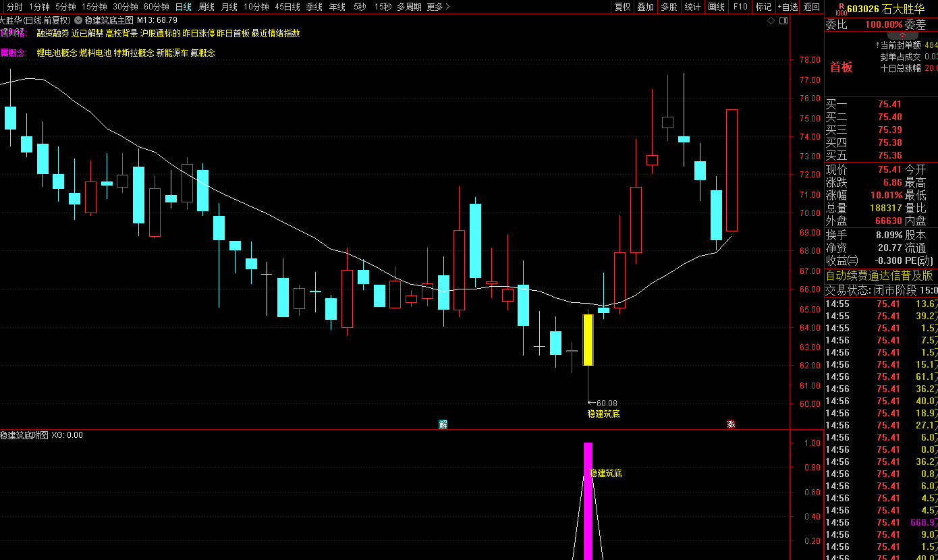Open indicator dropdown beside 稳建筑底主图

point(78,20)
